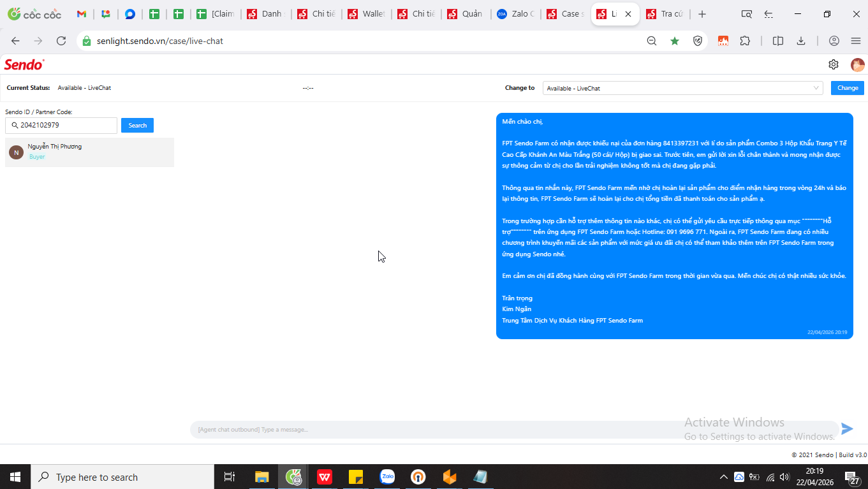This screenshot has width=868, height=489.
Task: Open WPS Office from the taskbar
Action: click(x=325, y=477)
